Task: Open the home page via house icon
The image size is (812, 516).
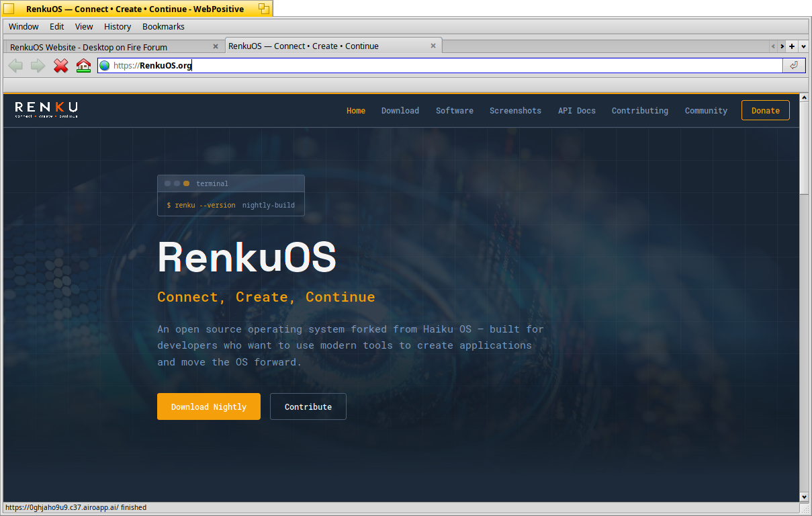Action: pos(83,66)
